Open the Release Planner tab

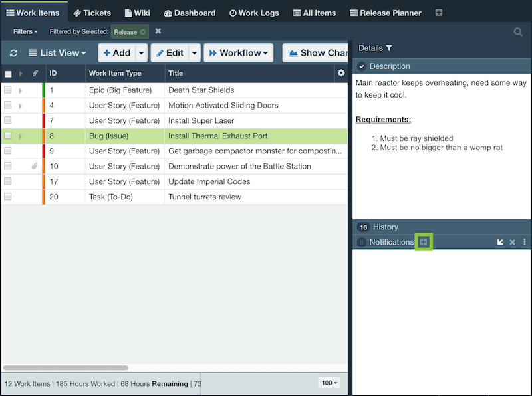pos(386,13)
